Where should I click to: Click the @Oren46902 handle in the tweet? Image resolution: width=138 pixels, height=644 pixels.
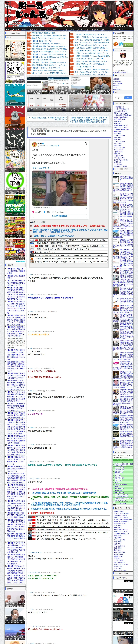[43, 146]
